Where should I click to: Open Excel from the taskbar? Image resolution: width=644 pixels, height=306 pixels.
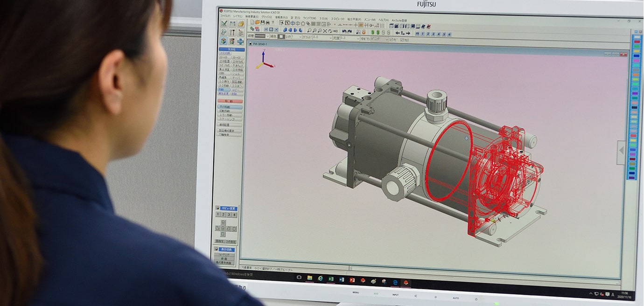(x=331, y=279)
